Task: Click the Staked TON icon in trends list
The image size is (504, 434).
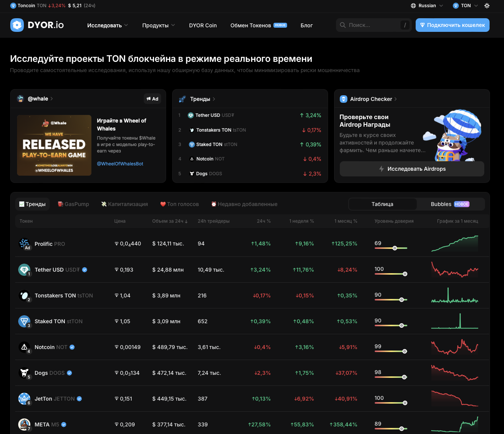Action: point(192,145)
